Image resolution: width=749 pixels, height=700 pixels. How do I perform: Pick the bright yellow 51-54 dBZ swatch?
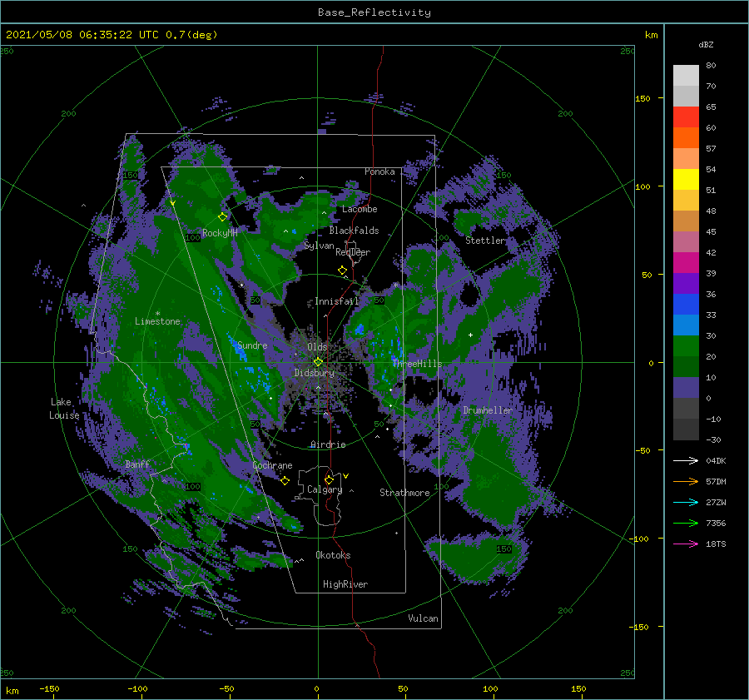coord(686,180)
